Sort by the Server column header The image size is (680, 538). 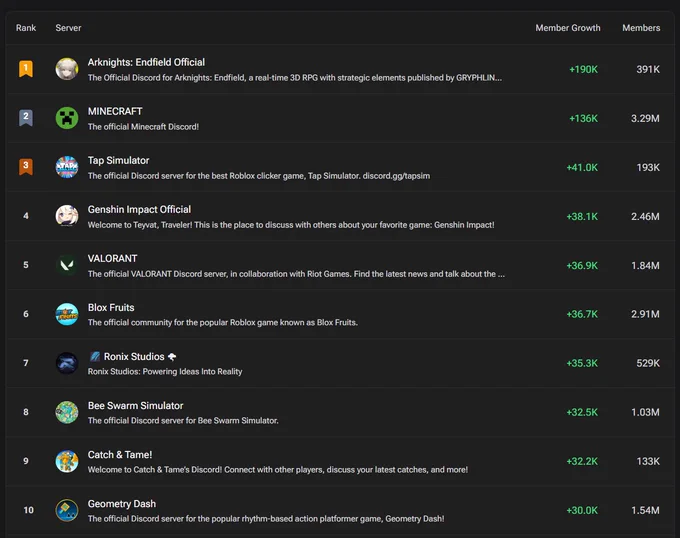68,28
